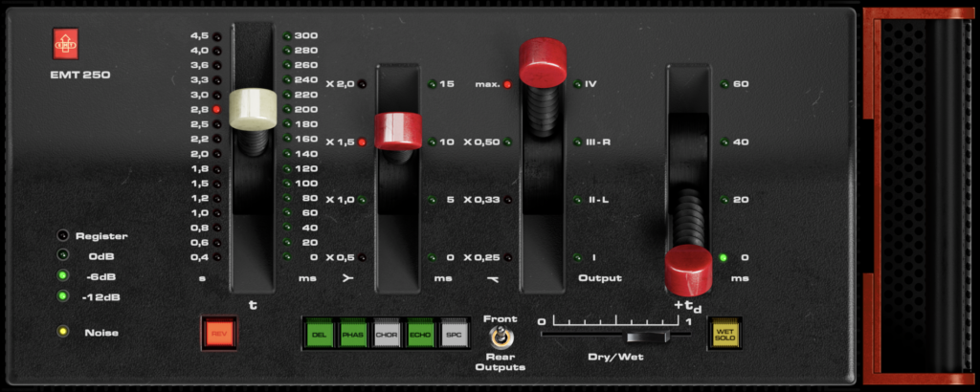The image size is (980, 392).
Task: Click the LED beside X 0,25
Action: 507,257
